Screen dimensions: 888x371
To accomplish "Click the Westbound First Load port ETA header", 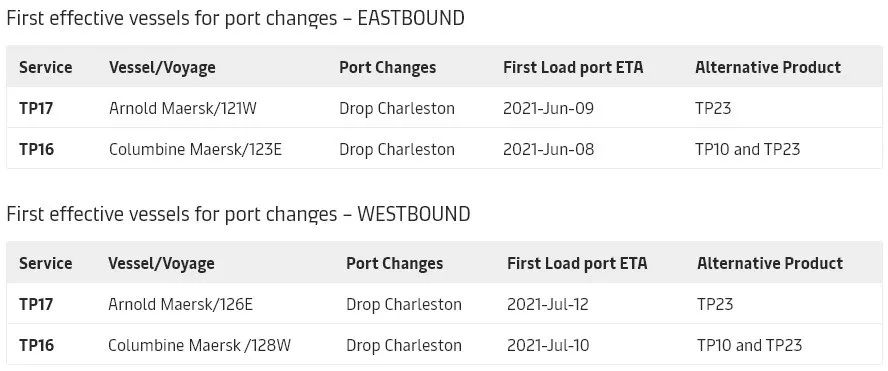I will tap(577, 263).
